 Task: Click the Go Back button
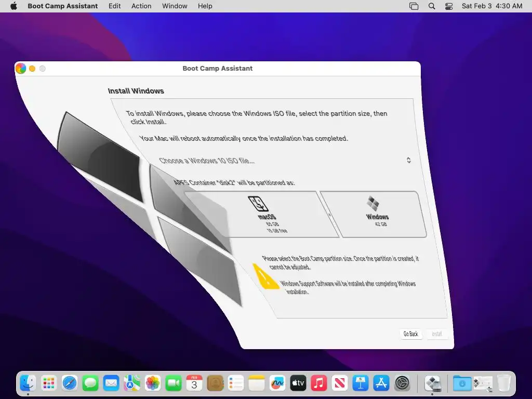pyautogui.click(x=411, y=334)
